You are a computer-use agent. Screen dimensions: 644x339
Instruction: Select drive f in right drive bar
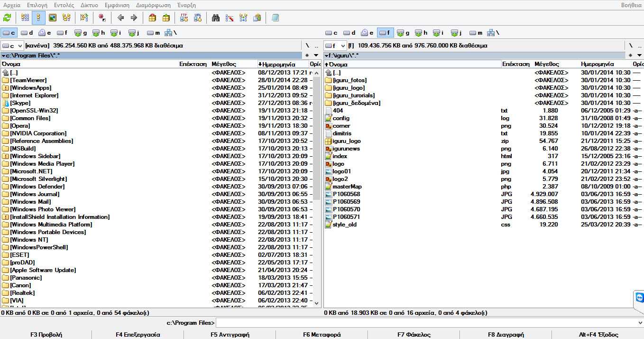pyautogui.click(x=386, y=33)
